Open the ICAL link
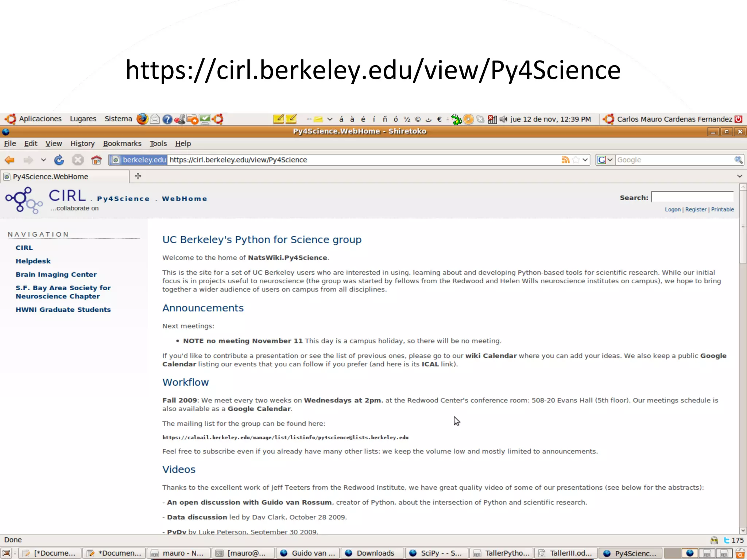This screenshot has width=747, height=560. click(x=430, y=364)
